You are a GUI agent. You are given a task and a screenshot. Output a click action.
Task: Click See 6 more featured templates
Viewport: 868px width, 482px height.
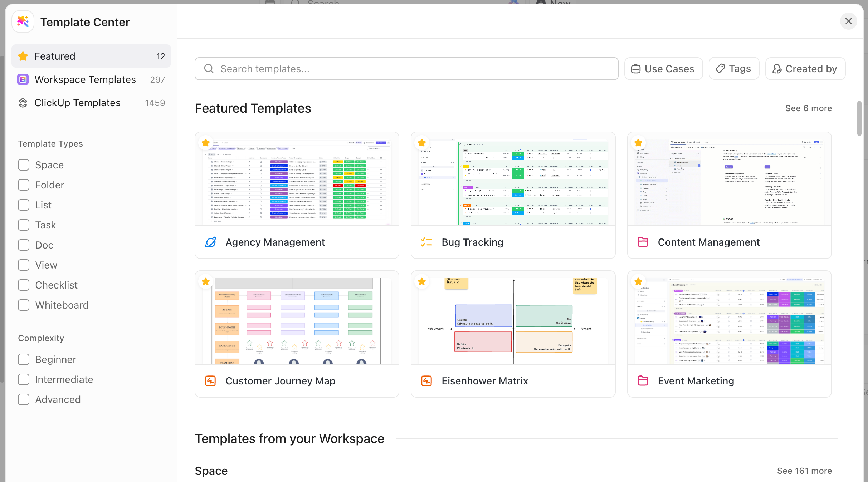(808, 108)
